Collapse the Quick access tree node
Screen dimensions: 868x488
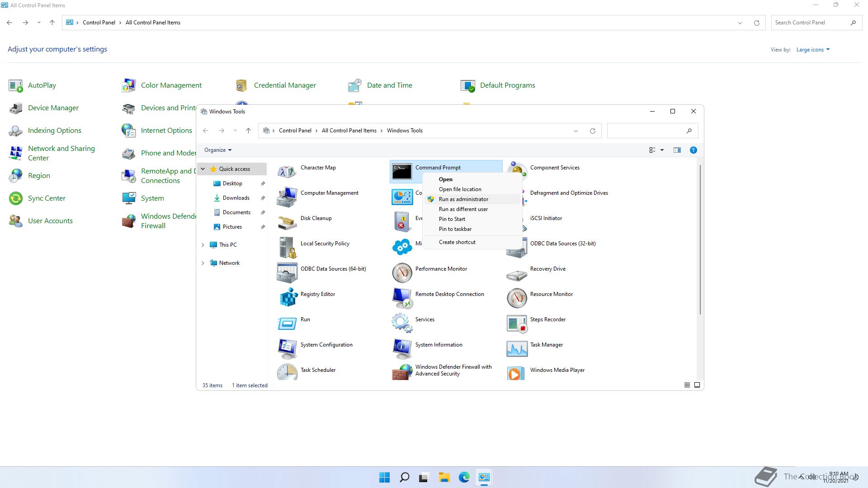203,169
